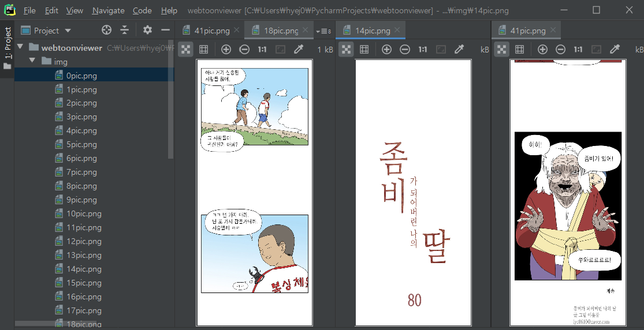Screen dimensions: 644x330
Task: Click the Project panel vertical scrollbar
Action: pos(170,99)
